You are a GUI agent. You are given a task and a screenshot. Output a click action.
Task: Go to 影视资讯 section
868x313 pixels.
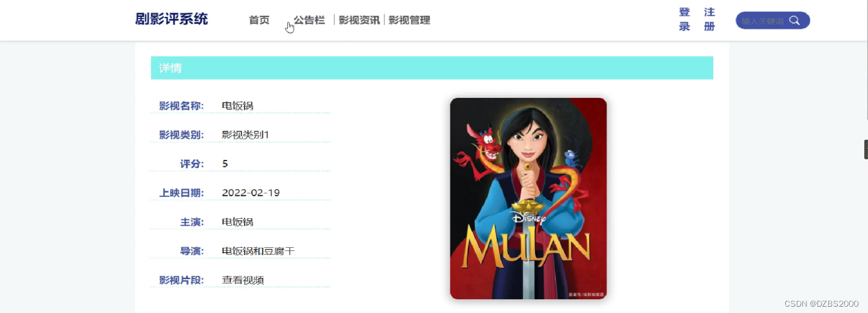tap(359, 20)
